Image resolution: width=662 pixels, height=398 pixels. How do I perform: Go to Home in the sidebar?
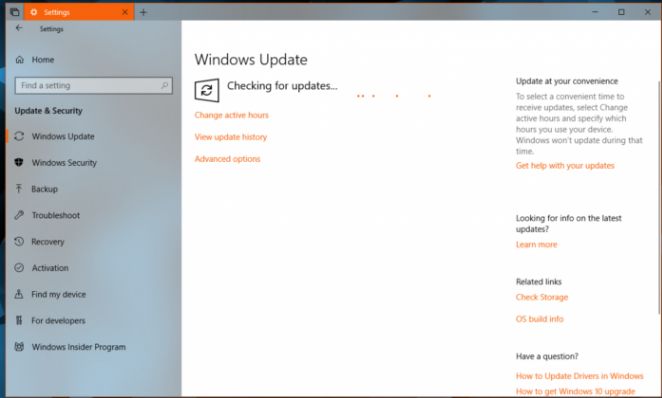[x=43, y=60]
